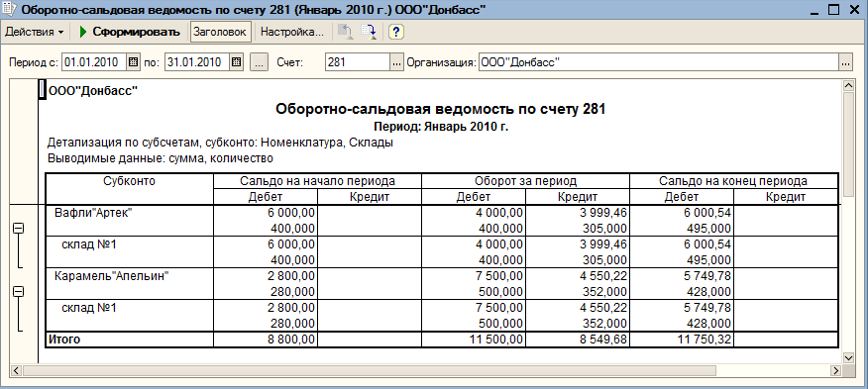Collapse the Вафли"Артек" group

19,228
